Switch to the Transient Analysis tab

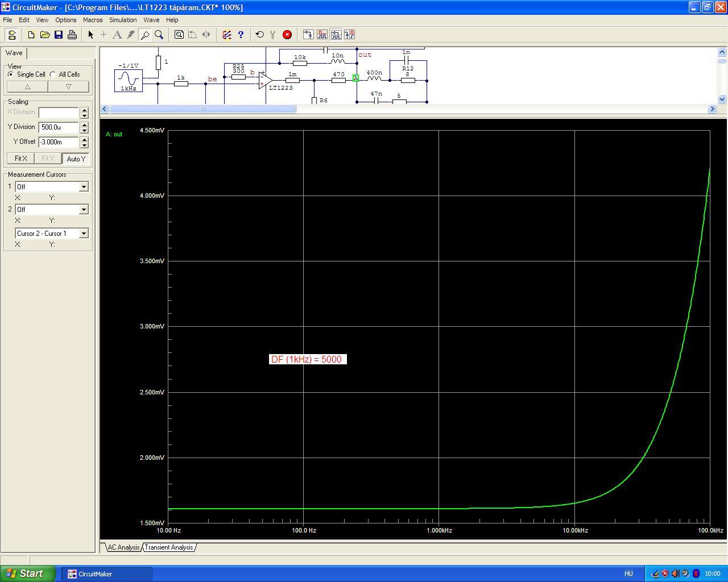pyautogui.click(x=169, y=547)
